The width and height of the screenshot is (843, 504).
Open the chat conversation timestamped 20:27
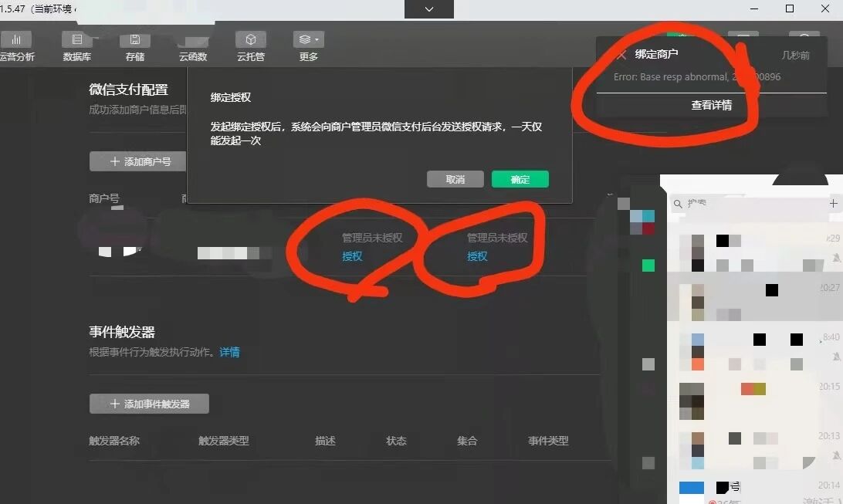(755, 296)
